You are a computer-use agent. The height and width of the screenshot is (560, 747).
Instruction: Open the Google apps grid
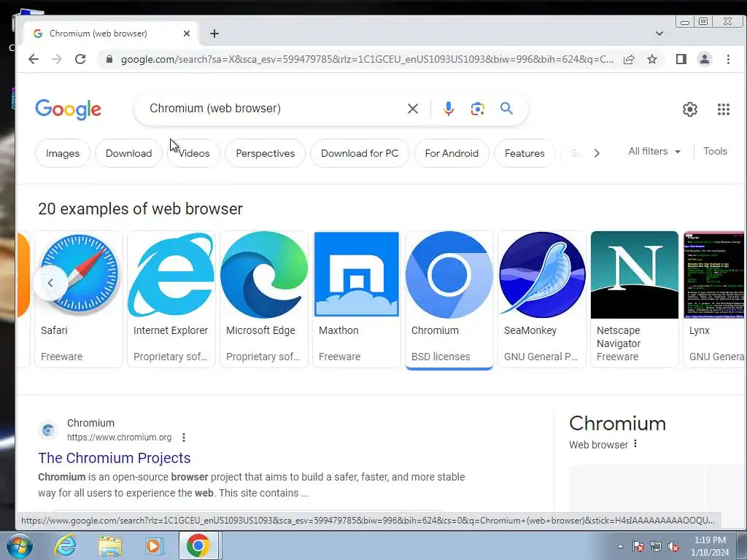click(x=723, y=109)
